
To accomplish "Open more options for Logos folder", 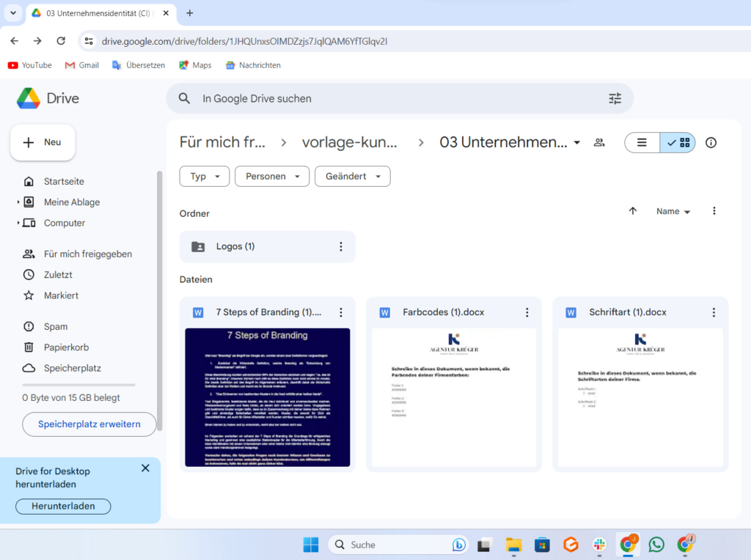I will click(x=340, y=247).
